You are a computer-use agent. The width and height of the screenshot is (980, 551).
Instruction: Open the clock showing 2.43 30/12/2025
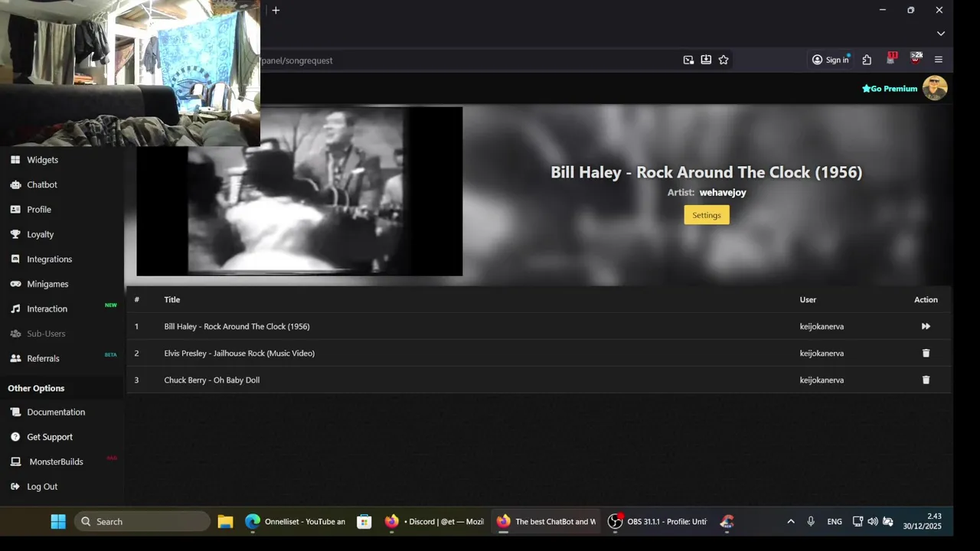pos(922,521)
